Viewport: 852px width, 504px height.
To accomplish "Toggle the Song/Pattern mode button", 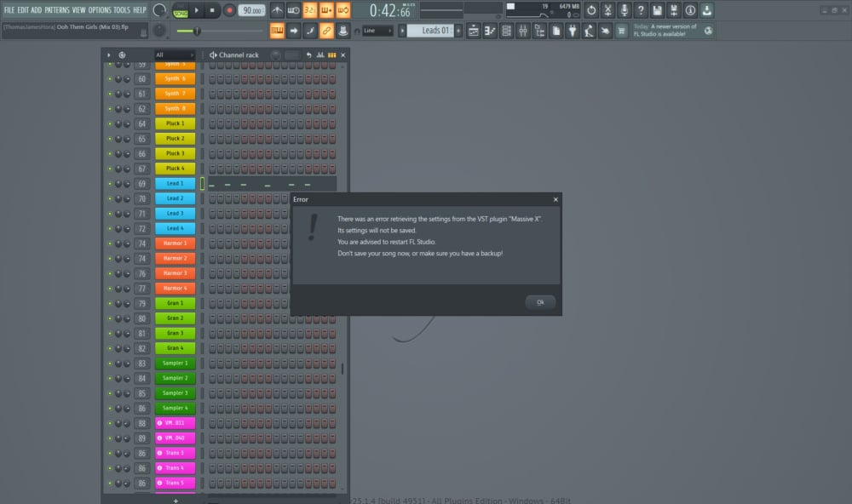I will click(180, 10).
